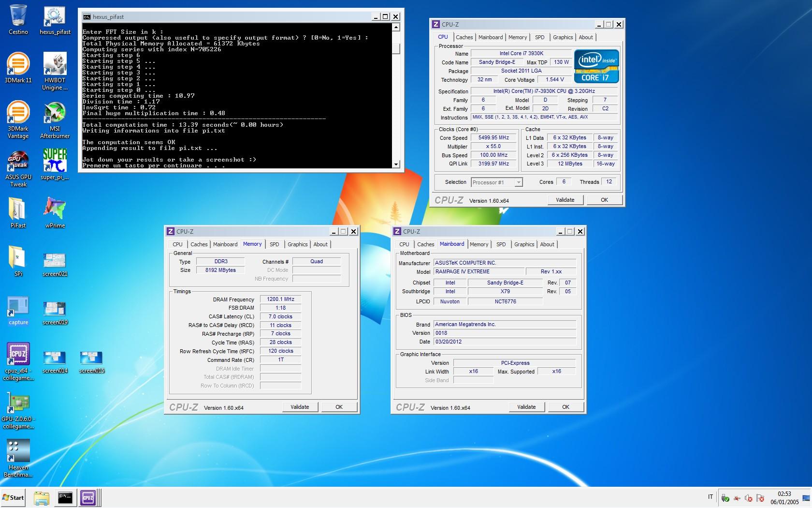
Task: Switch to About tab in Mainboard window
Action: [x=547, y=244]
